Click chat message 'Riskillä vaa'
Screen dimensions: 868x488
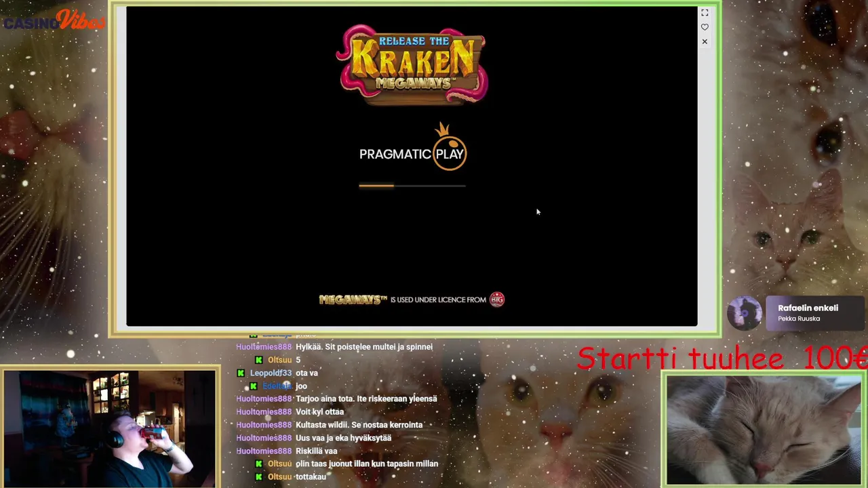316,451
